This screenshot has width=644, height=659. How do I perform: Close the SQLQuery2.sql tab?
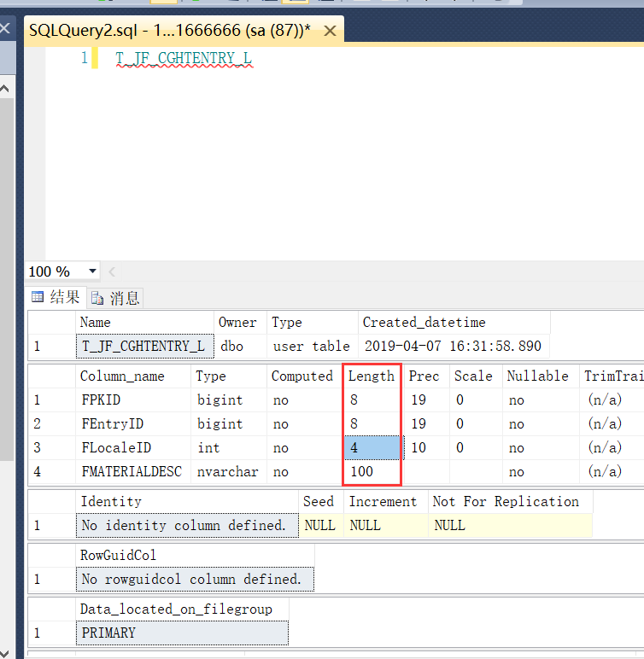(x=331, y=31)
